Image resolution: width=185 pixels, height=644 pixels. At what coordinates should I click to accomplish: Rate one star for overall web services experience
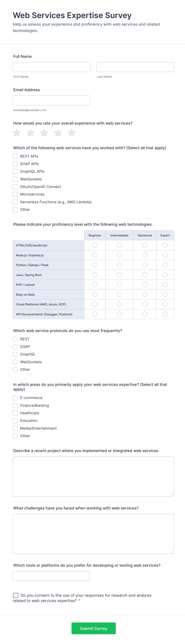click(17, 133)
